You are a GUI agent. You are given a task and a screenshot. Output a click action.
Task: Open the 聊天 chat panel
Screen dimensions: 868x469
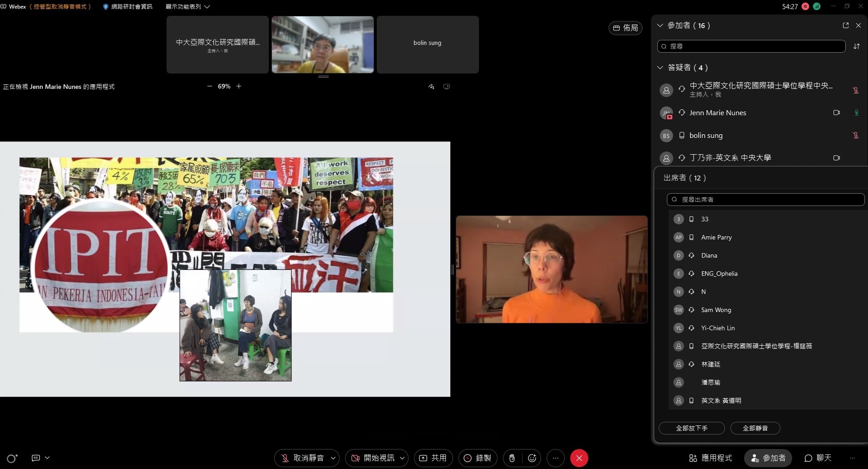pyautogui.click(x=818, y=458)
